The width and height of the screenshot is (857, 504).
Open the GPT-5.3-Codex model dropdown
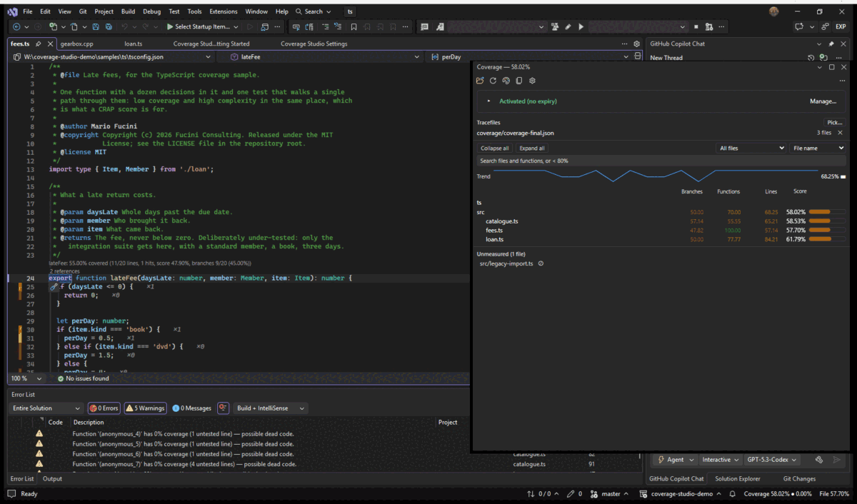[x=772, y=460]
